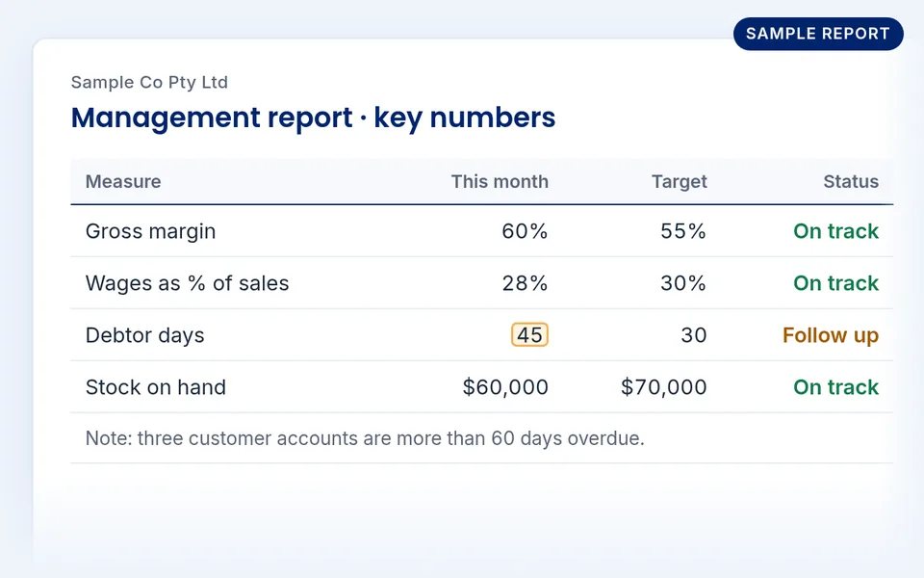The height and width of the screenshot is (578, 924).
Task: Select the Sample Co Pty Ltd company name
Action: click(149, 82)
